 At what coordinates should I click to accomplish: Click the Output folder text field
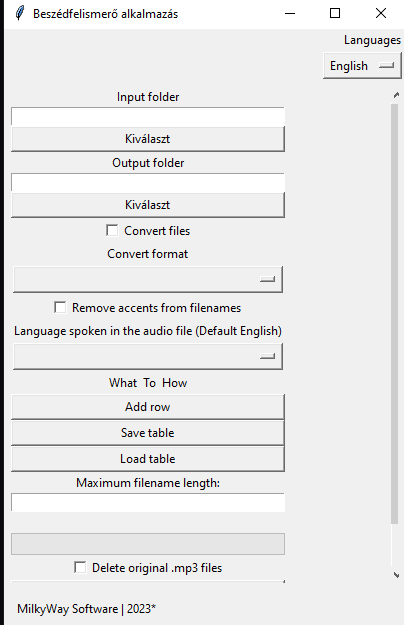tap(148, 183)
